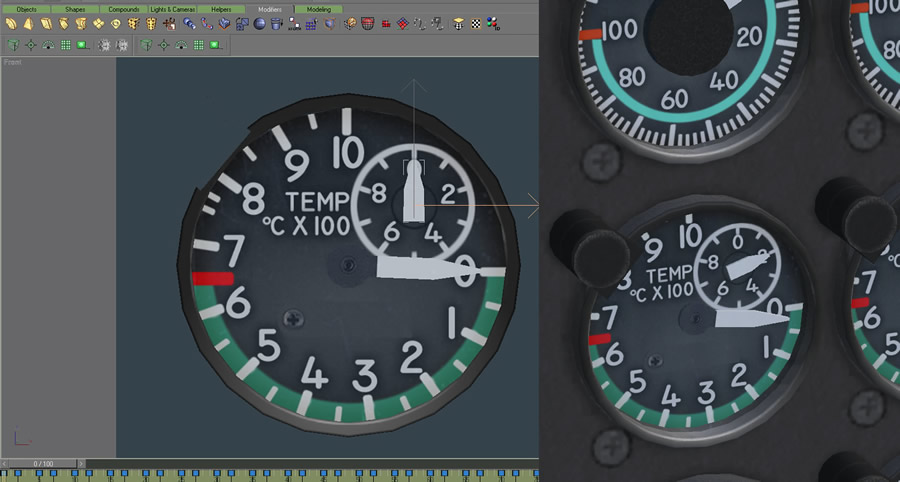Click the small red brick modifier icon
Screen dimensions: 900x482
(x=386, y=23)
